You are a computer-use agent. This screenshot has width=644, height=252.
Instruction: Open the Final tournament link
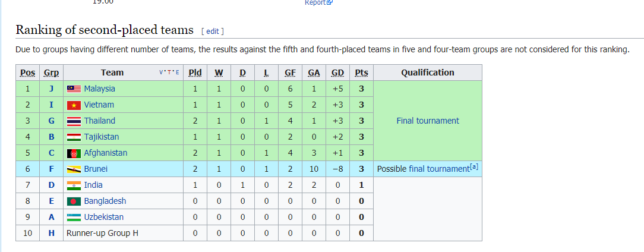(428, 121)
